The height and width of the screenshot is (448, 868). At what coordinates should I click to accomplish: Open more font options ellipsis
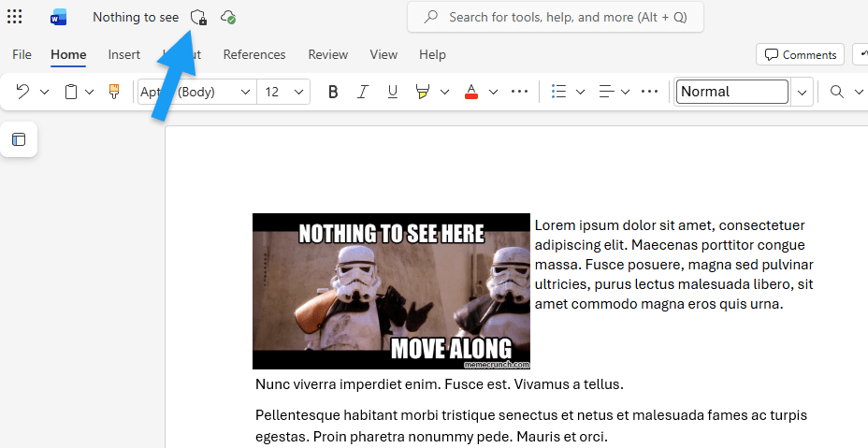click(519, 92)
